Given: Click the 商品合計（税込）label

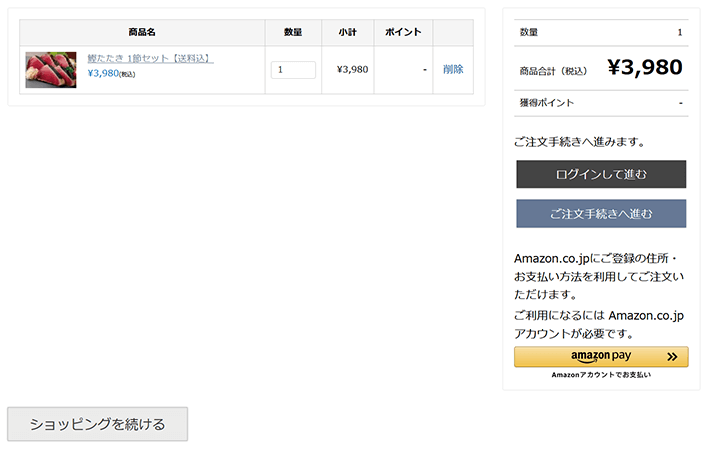Looking at the screenshot, I should [x=553, y=71].
